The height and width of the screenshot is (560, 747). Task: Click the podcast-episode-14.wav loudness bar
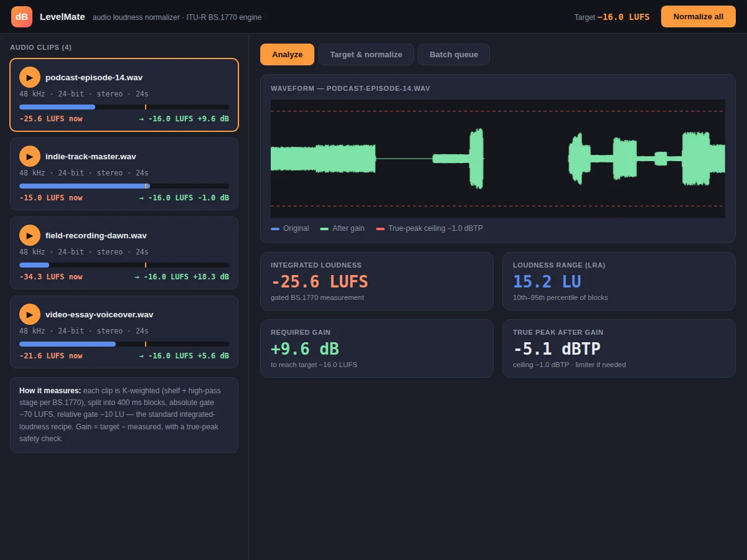click(124, 107)
